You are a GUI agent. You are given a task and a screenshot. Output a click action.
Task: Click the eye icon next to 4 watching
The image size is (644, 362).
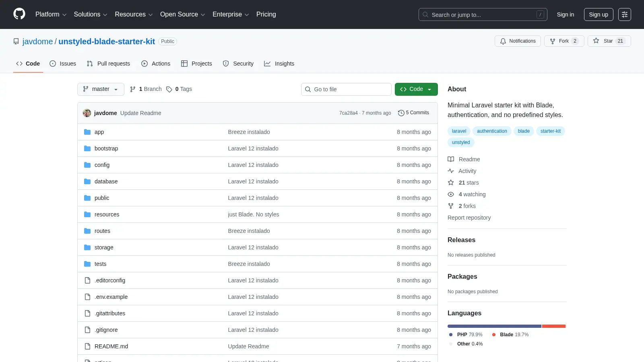tap(451, 194)
